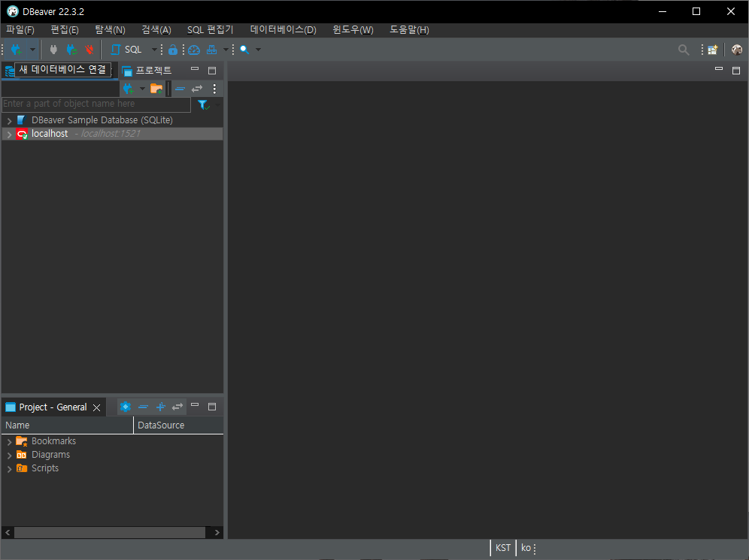The image size is (749, 560).
Task: Expand the localhost connection node
Action: coord(9,135)
